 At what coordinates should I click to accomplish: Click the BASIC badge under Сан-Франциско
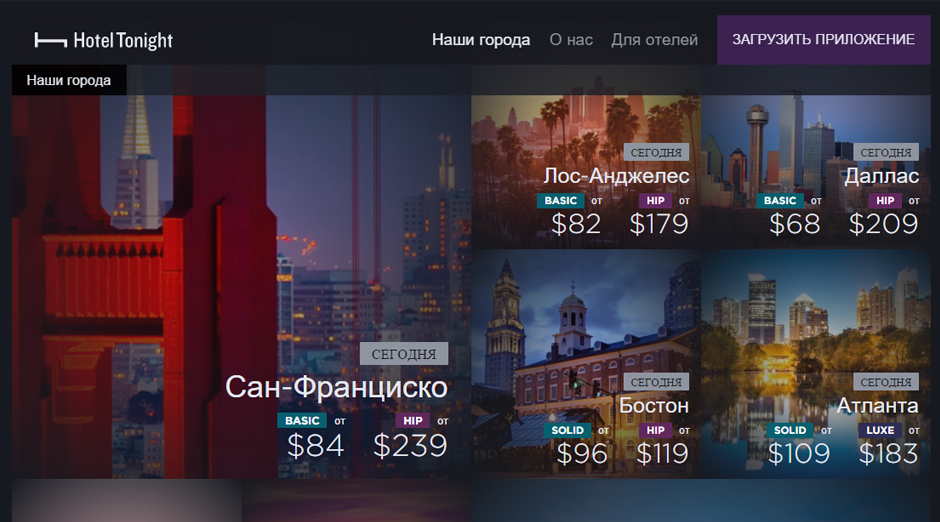click(302, 421)
